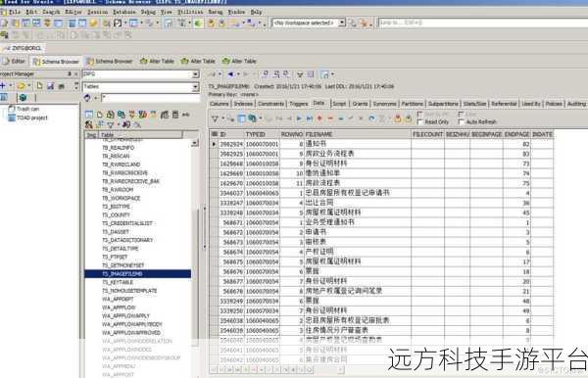This screenshot has width=588, height=378.
Task: Click the 产权证明 filename cell
Action: click(x=358, y=252)
